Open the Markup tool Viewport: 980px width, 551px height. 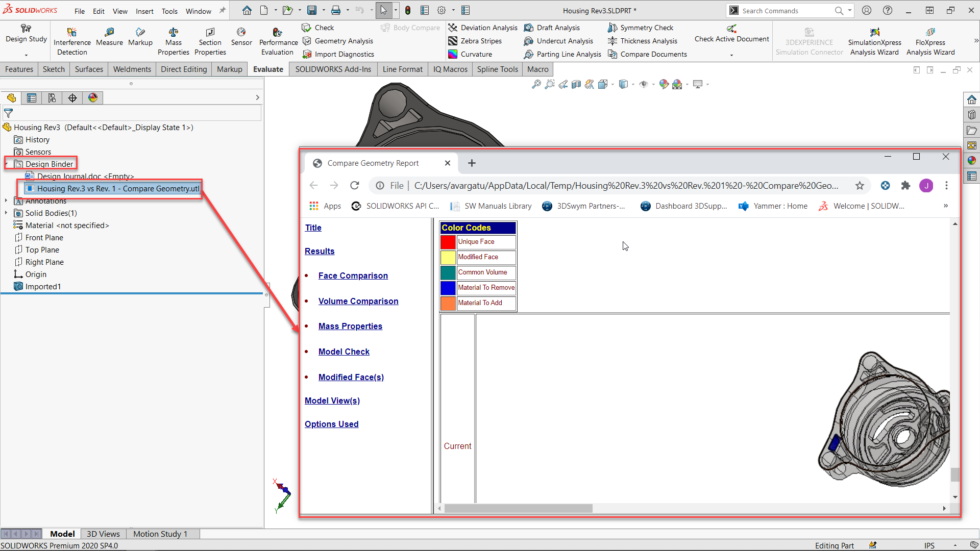coord(140,37)
